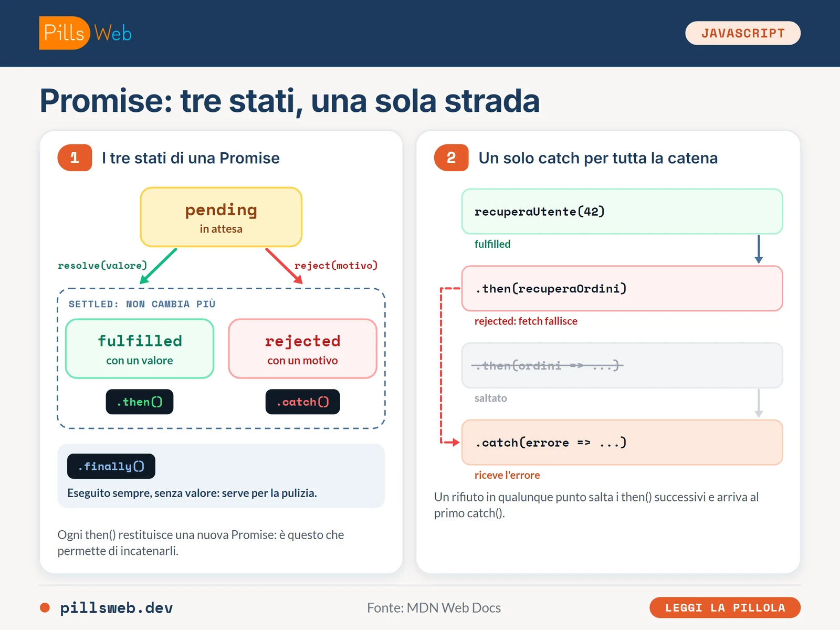
Task: Select the '.then(recuperaOrdini)' code block
Action: point(622,288)
